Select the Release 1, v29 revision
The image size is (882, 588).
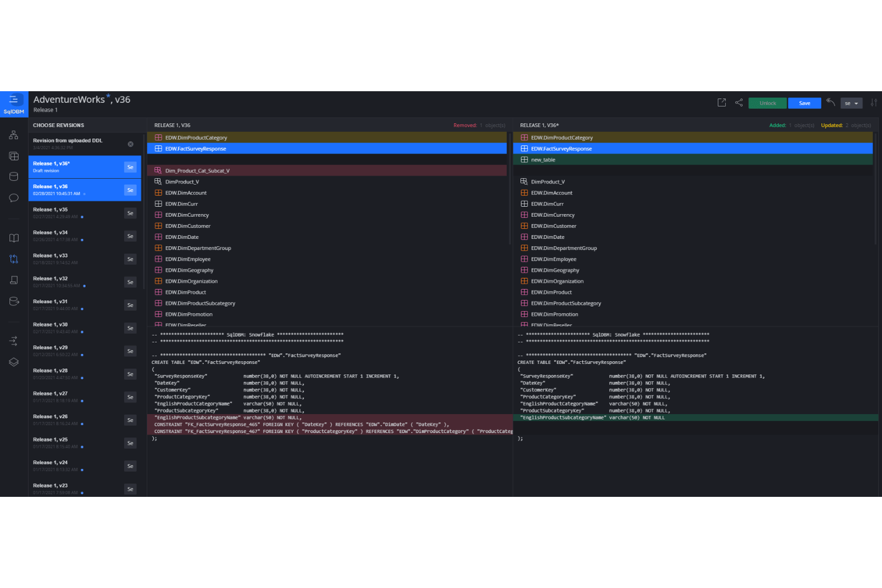click(x=85, y=351)
